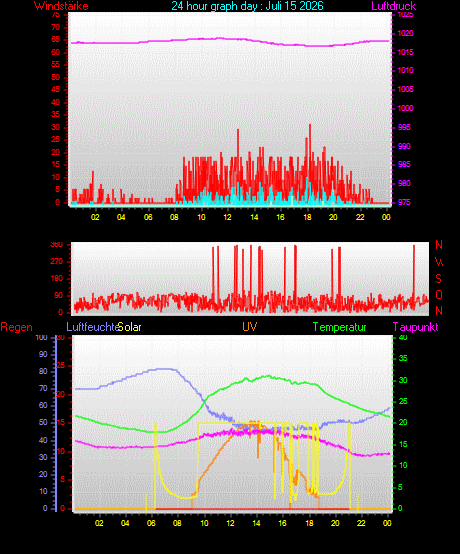Click the magenta "Taupunkt" label

point(415,327)
